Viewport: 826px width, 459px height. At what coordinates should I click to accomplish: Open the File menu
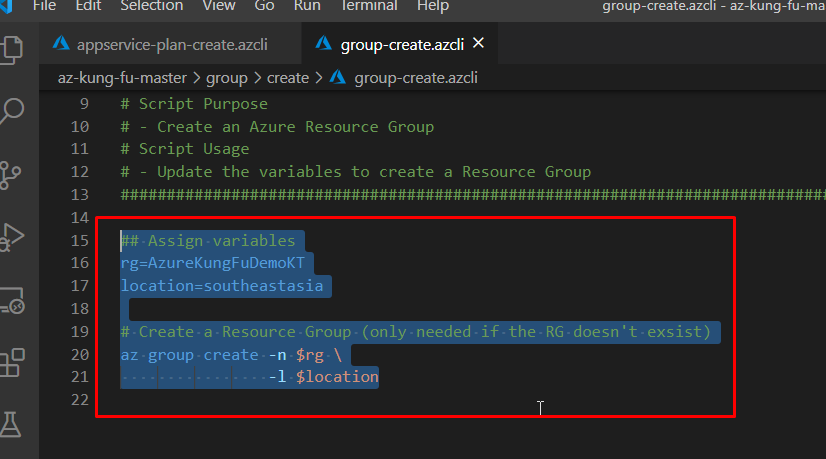pos(45,6)
